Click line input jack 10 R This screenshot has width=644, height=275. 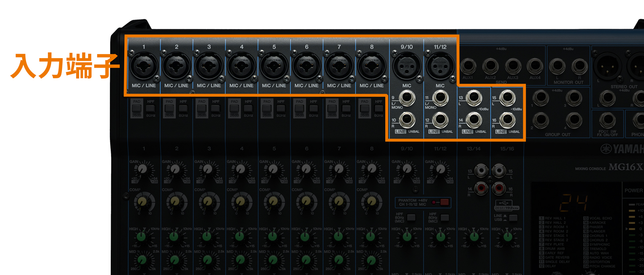point(407,120)
